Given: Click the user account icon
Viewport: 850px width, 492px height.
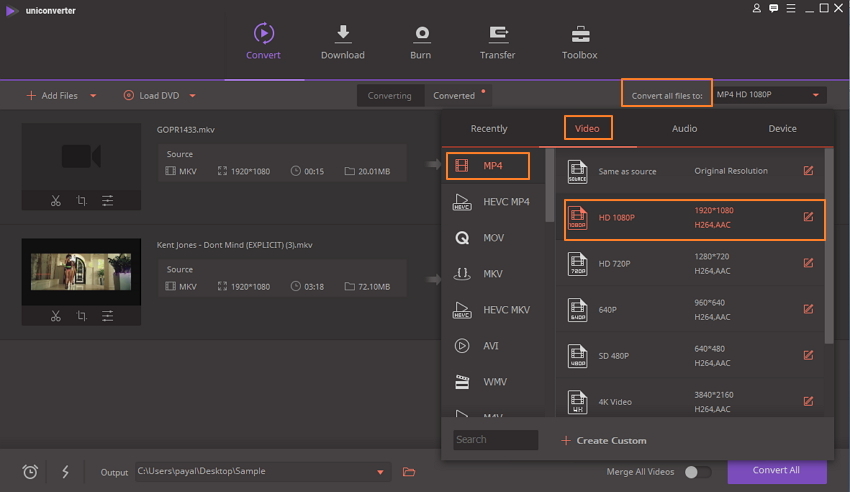Looking at the screenshot, I should [x=756, y=8].
